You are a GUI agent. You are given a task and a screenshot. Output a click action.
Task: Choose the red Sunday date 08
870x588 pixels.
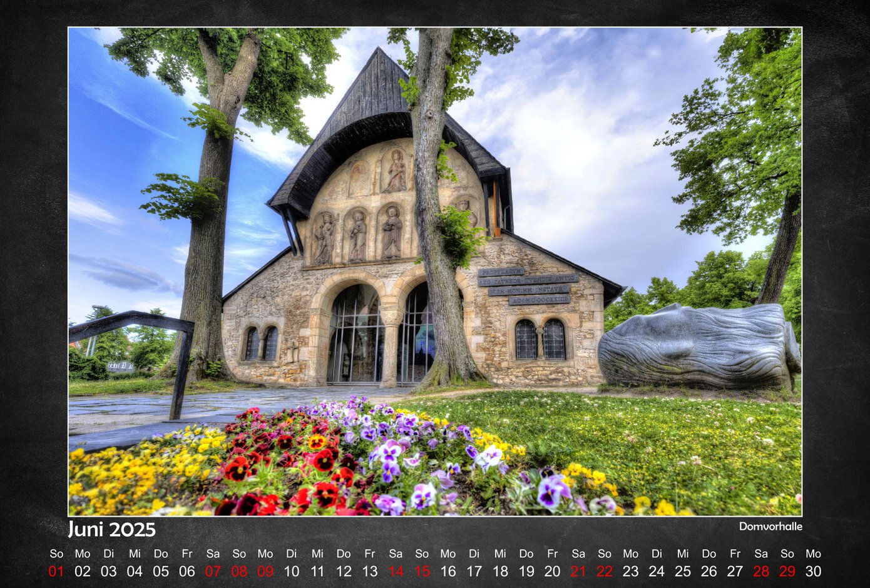point(239,571)
